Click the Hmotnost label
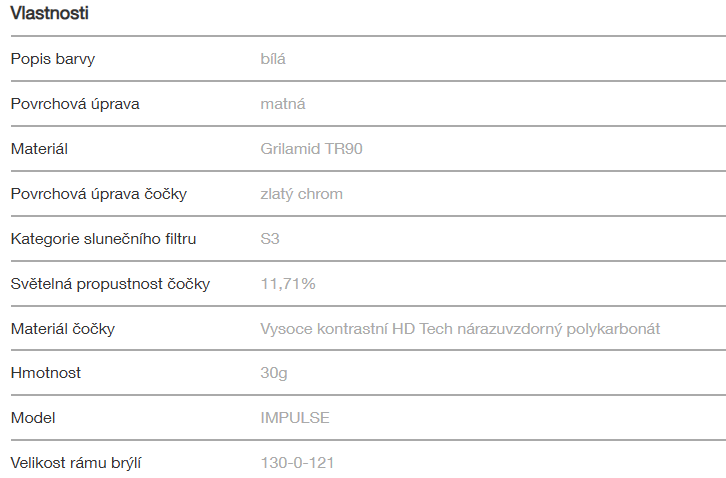Screen dimensions: 726x478 point(46,373)
